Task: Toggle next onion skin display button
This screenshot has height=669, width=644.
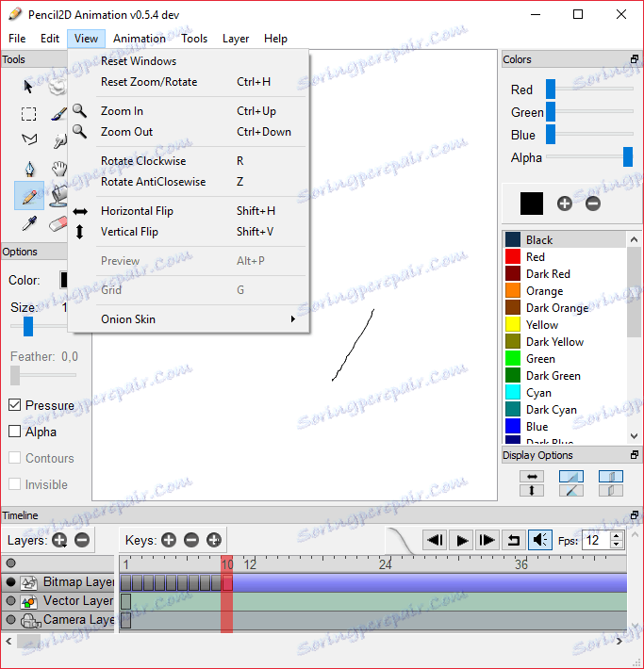Action: tap(611, 491)
